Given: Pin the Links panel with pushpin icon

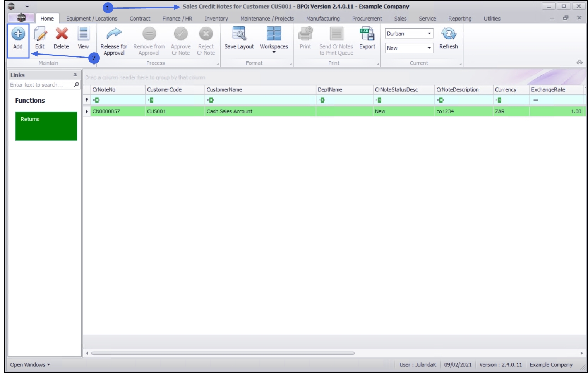Looking at the screenshot, I should [75, 75].
